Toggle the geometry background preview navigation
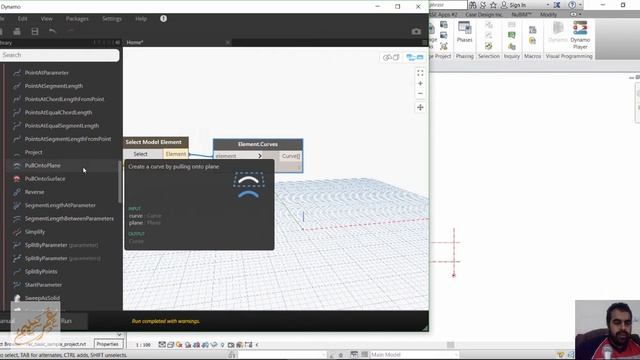640x360 pixels. coord(391,58)
